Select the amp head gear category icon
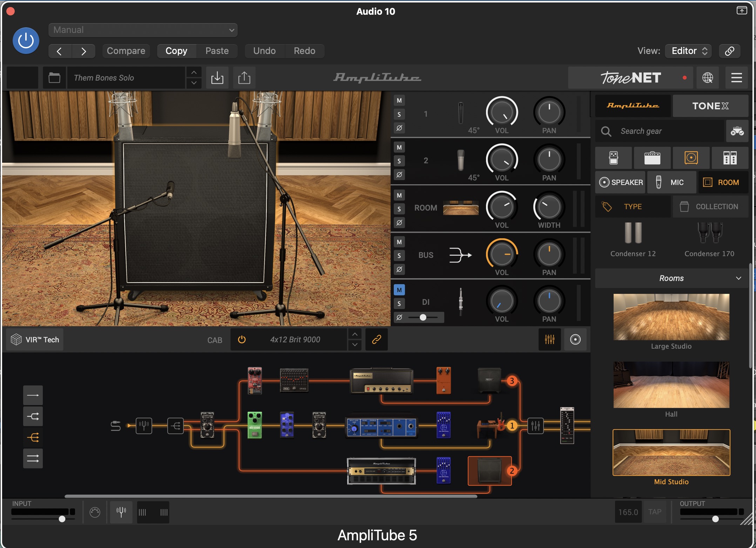The width and height of the screenshot is (756, 548). tap(652, 158)
